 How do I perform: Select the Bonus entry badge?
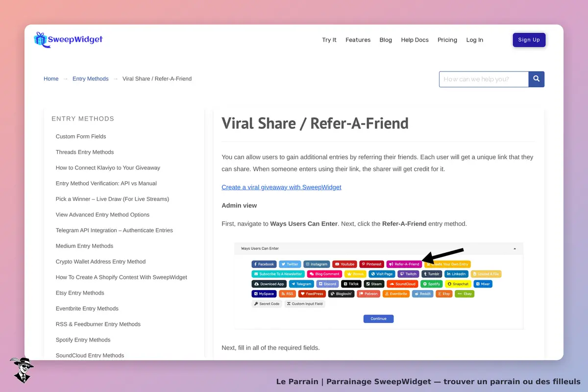point(355,274)
